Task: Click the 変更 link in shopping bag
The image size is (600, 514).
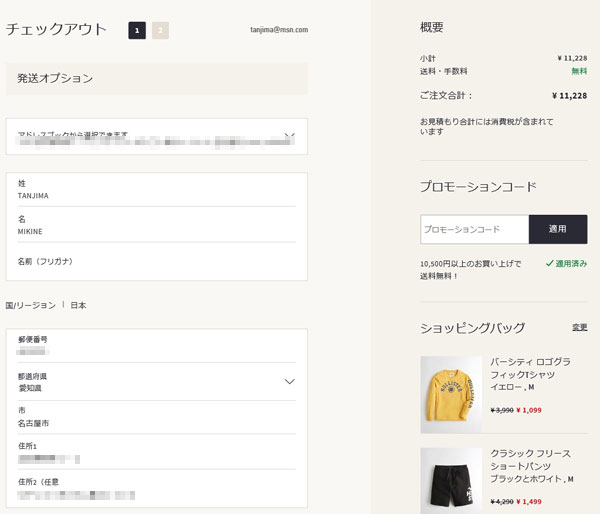Action: tap(579, 327)
